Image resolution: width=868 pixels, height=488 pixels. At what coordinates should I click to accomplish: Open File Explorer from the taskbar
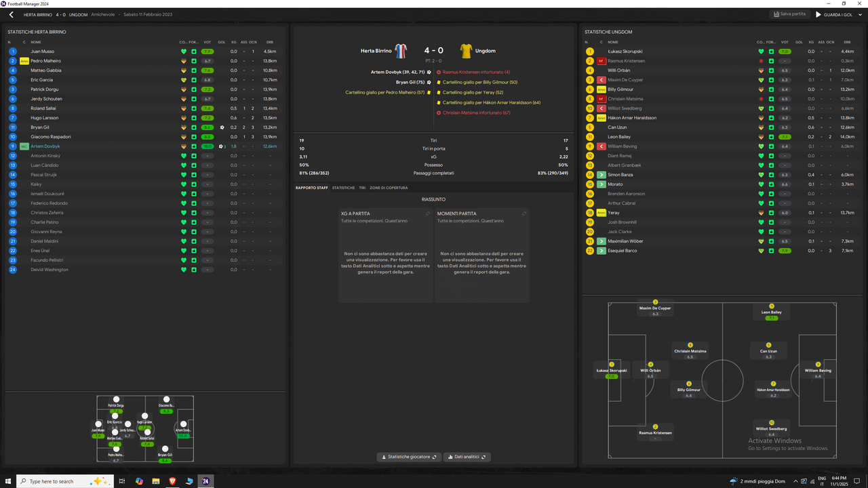coord(155,481)
